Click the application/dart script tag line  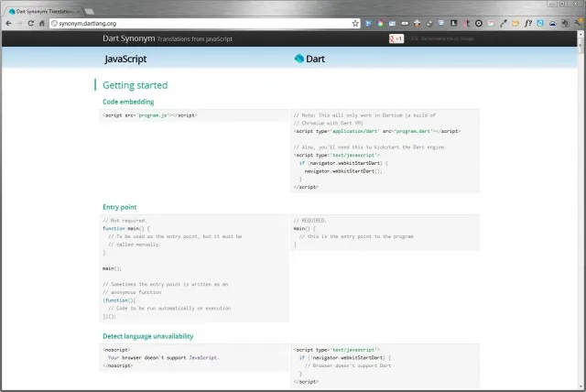pos(377,131)
